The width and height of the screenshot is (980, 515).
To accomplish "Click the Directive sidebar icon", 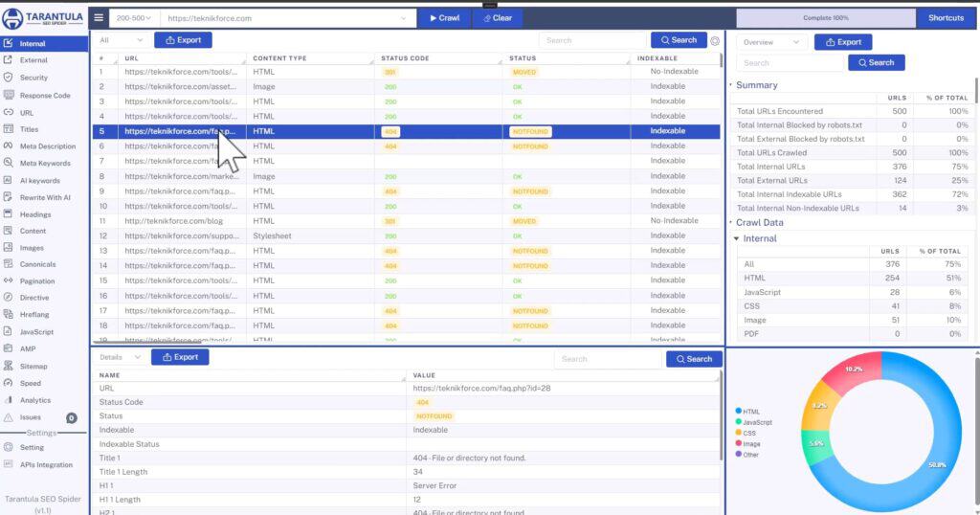I will (8, 298).
